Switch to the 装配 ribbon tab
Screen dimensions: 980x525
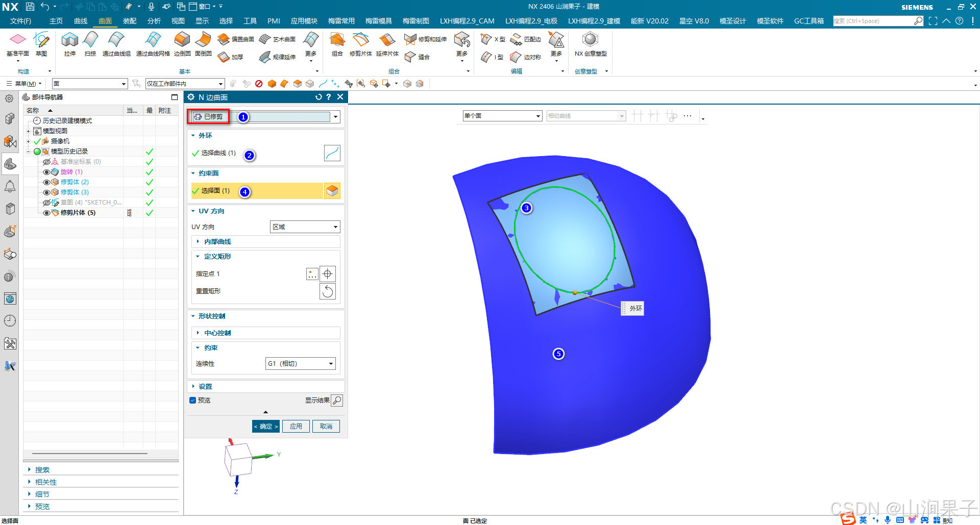point(130,21)
